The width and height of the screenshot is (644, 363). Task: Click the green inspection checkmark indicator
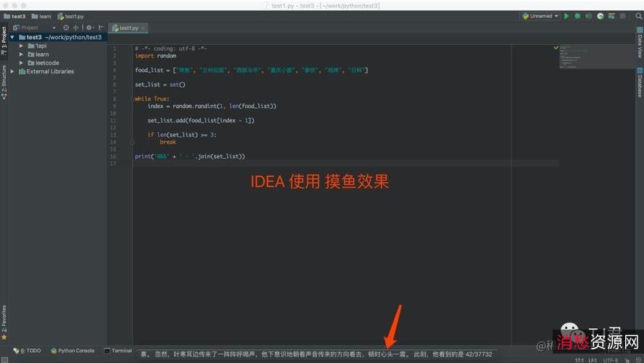[x=556, y=48]
